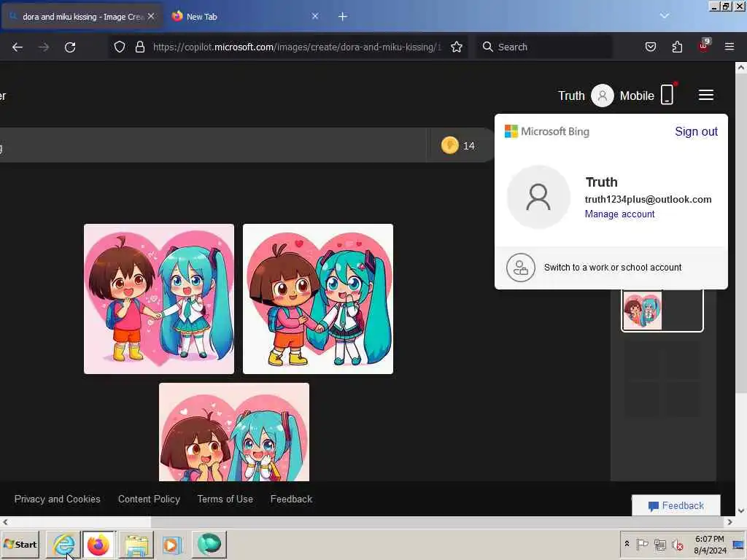
Task: Open the clock showing 6:07 PM
Action: pyautogui.click(x=710, y=544)
